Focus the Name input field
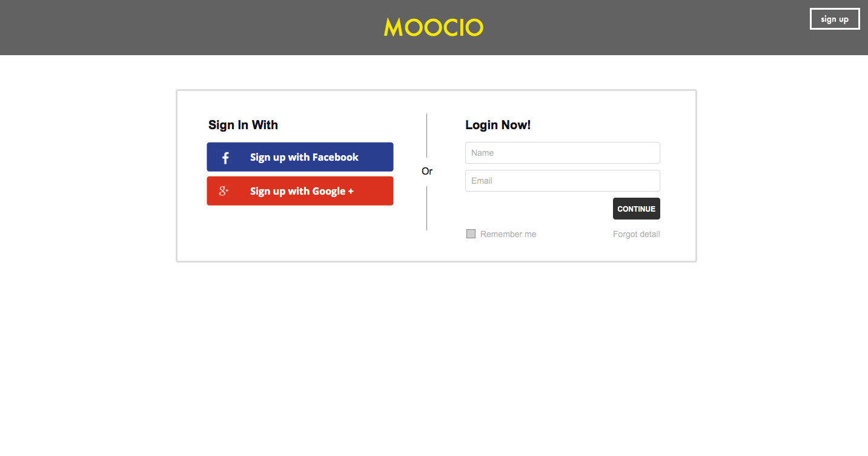This screenshot has height=456, width=868. 563,153
